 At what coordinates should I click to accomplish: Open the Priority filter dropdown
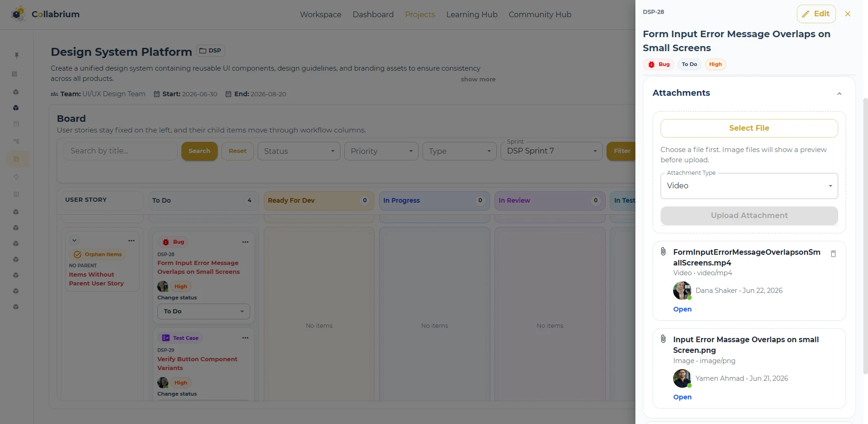tap(381, 151)
